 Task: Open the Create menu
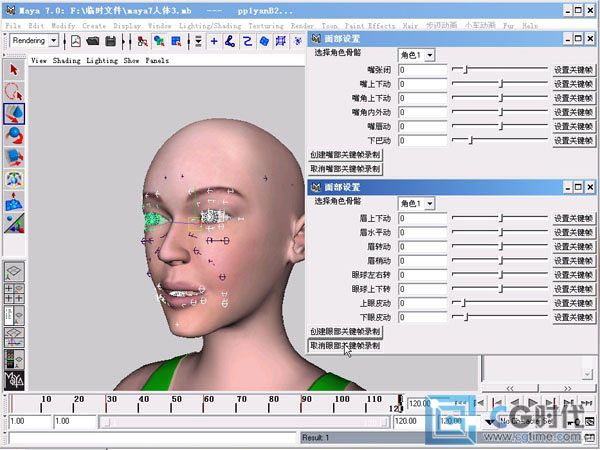click(x=94, y=26)
